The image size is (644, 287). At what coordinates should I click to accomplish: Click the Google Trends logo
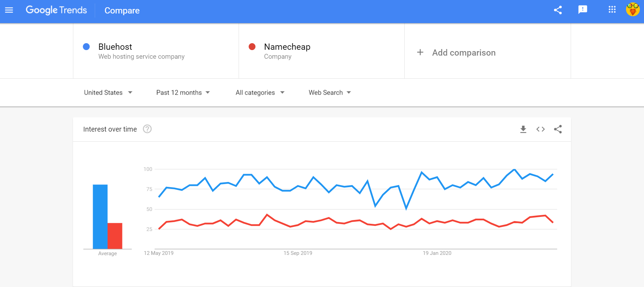(56, 10)
